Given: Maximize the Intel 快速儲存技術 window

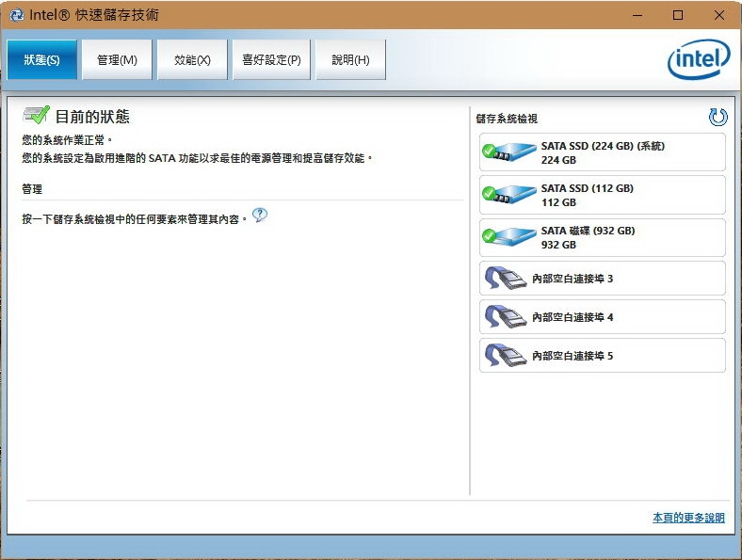Looking at the screenshot, I should pyautogui.click(x=678, y=15).
